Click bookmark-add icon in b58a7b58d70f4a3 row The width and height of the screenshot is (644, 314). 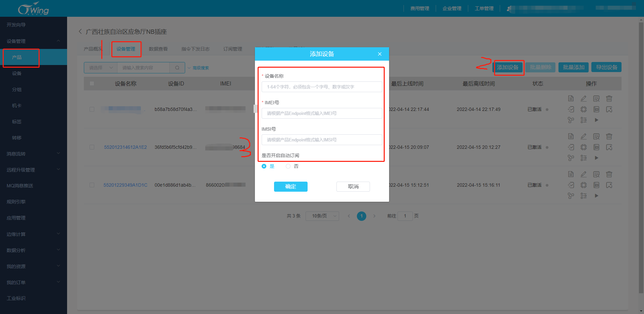(609, 109)
